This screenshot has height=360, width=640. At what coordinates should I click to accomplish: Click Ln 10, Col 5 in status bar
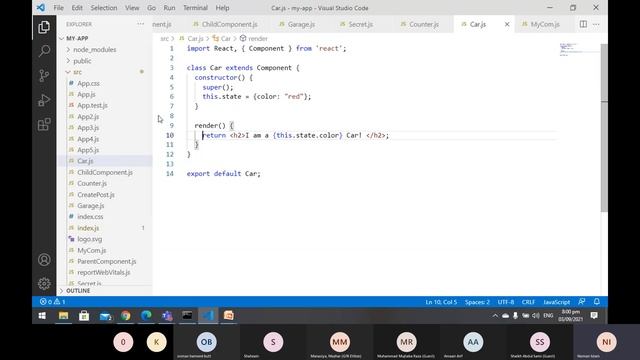click(441, 302)
